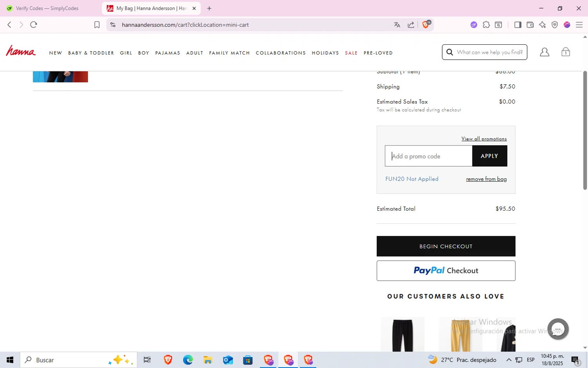Image resolution: width=588 pixels, height=368 pixels.
Task: Open Task View in taskbar
Action: click(147, 360)
